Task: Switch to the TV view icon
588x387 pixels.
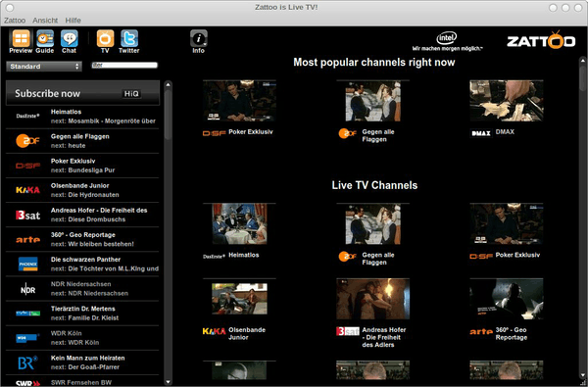Action: click(105, 38)
